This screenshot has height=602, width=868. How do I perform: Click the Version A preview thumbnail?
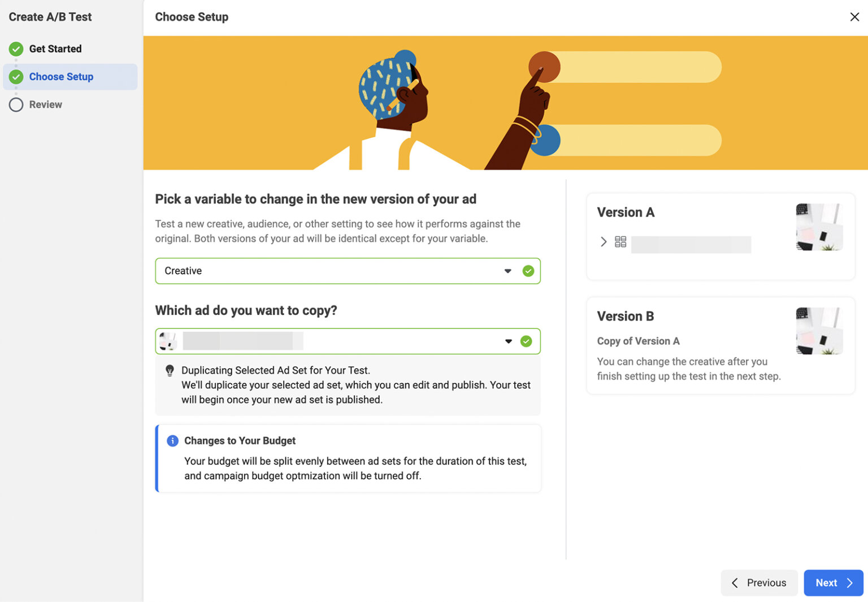pos(819,227)
